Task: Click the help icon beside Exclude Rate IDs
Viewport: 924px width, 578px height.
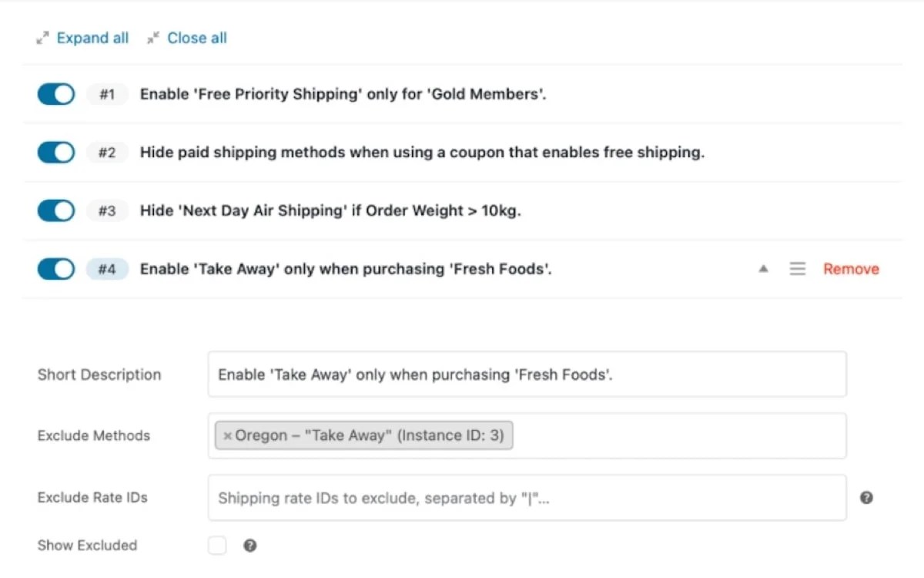Action: (865, 498)
